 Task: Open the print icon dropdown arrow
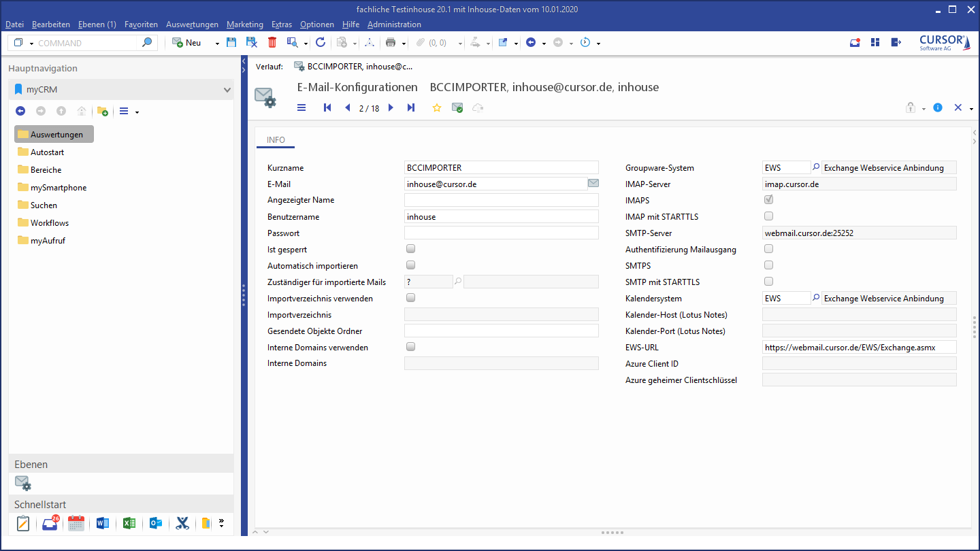(x=404, y=44)
